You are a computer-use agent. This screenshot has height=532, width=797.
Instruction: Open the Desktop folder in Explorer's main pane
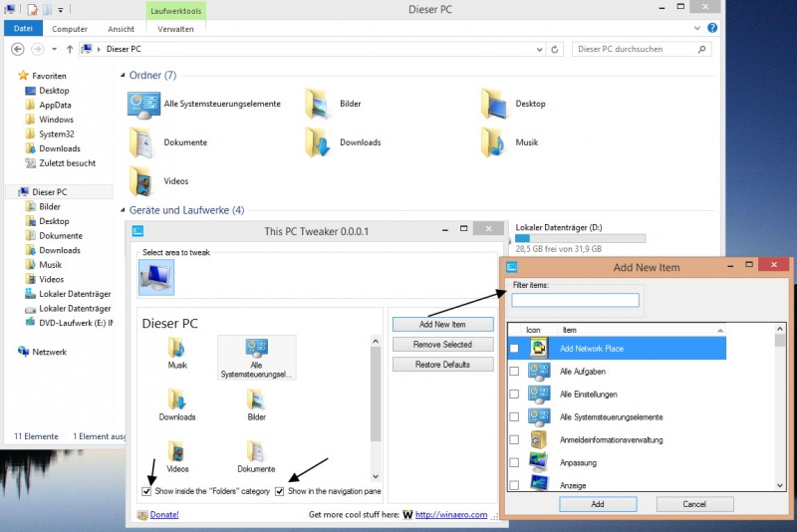pyautogui.click(x=513, y=105)
